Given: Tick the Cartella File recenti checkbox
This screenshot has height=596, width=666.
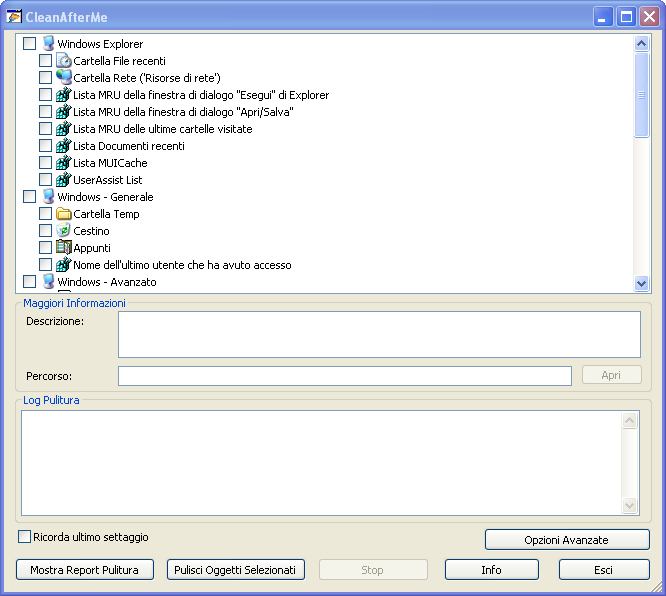Looking at the screenshot, I should point(45,61).
